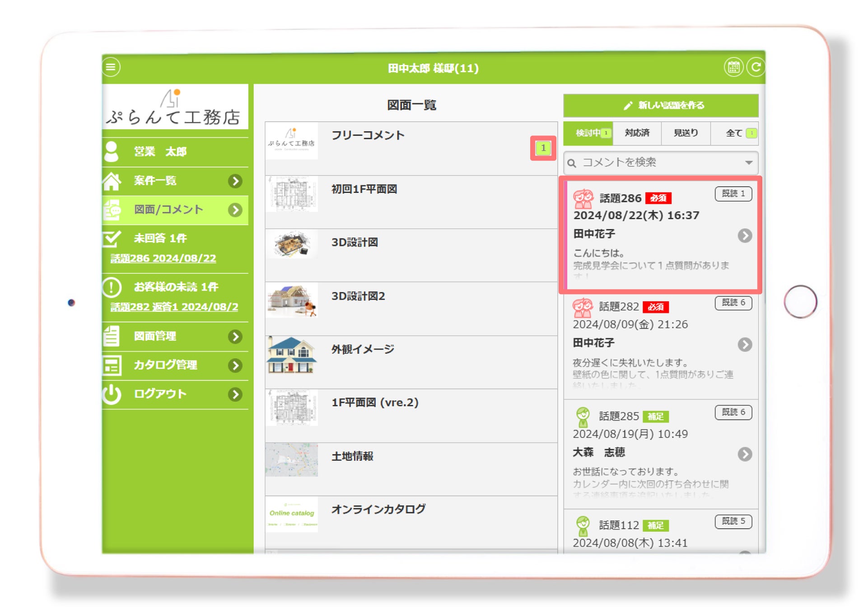
Task: Open the 外観イメージ house thumbnail
Action: click(x=292, y=355)
